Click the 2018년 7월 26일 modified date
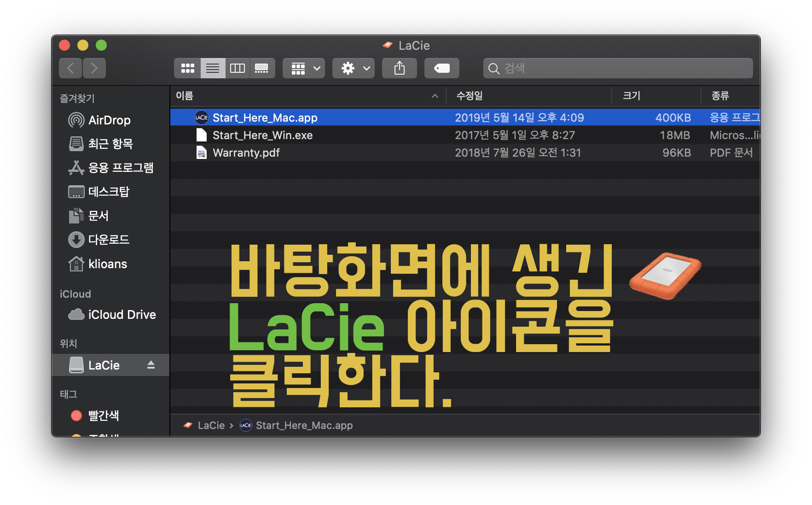 (x=518, y=153)
